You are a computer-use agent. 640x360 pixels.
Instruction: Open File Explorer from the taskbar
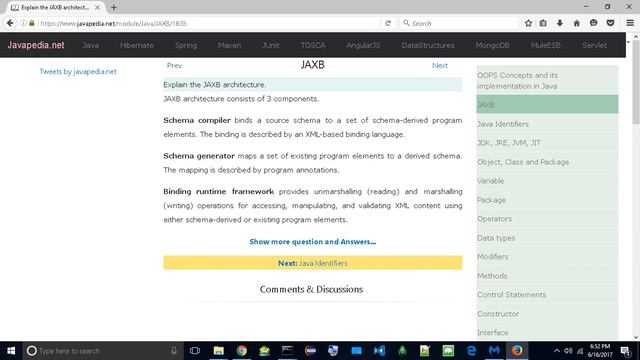[218, 351]
